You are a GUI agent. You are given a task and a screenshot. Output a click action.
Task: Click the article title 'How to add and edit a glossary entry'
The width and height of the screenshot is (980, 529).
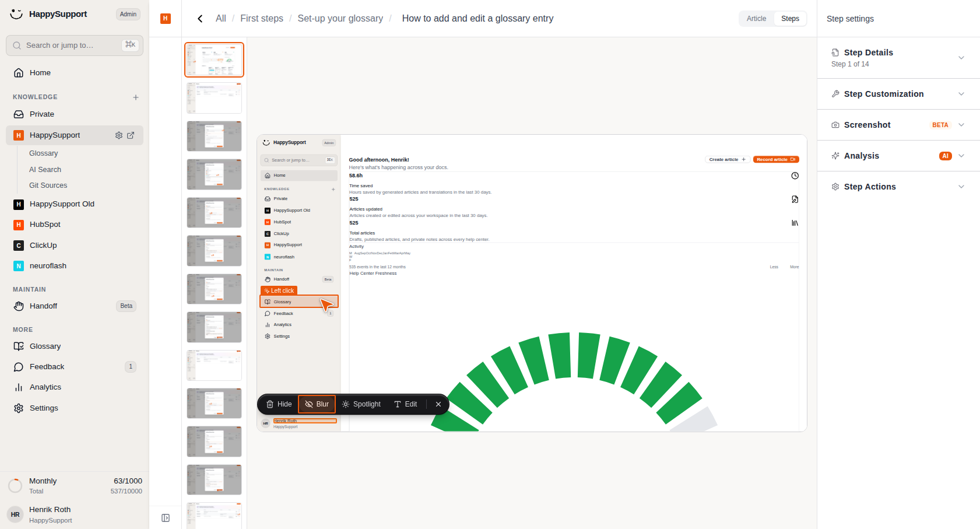pos(478,19)
